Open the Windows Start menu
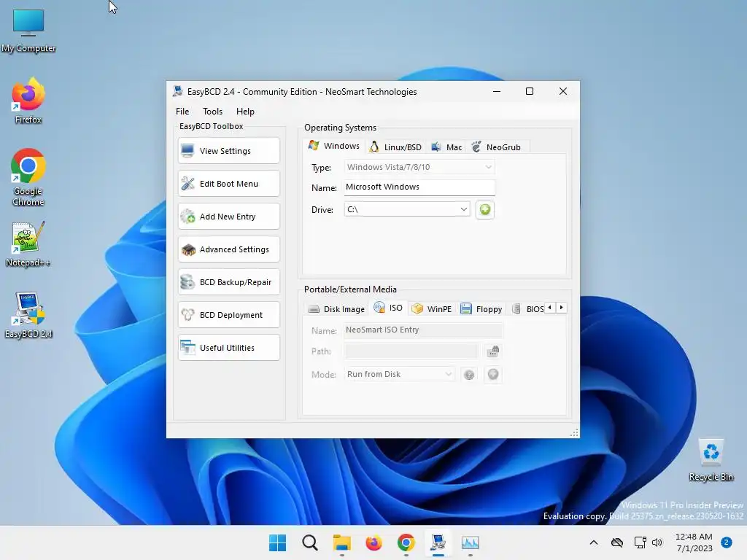 point(277,542)
